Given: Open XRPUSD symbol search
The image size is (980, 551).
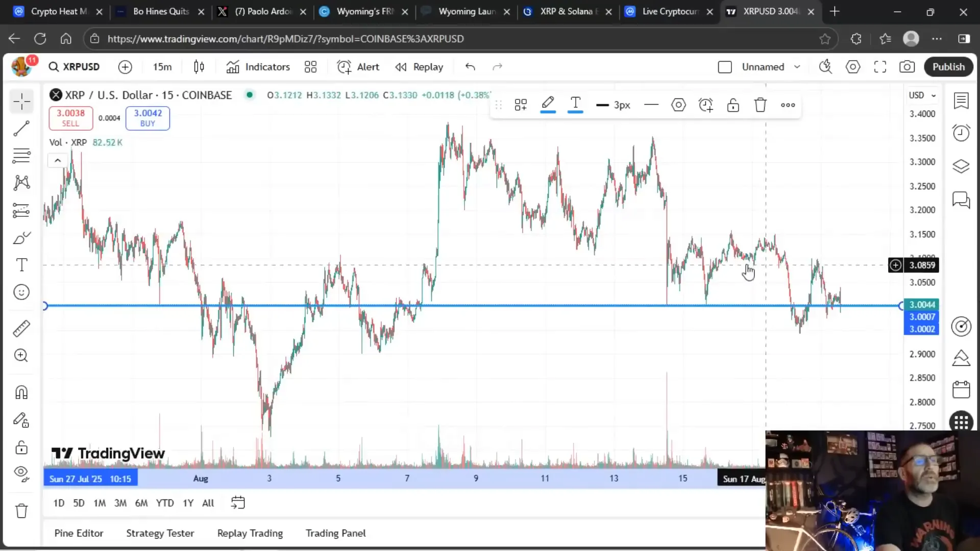Looking at the screenshot, I should (74, 67).
